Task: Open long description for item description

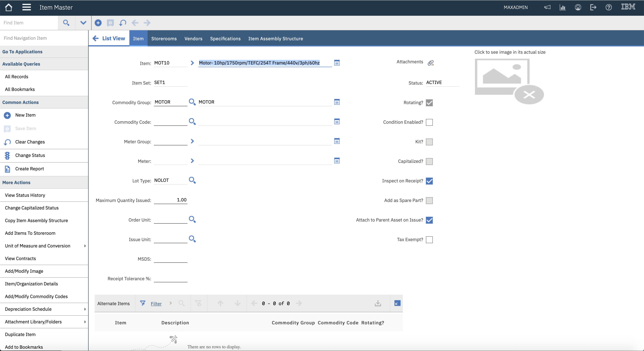Action: coord(337,63)
